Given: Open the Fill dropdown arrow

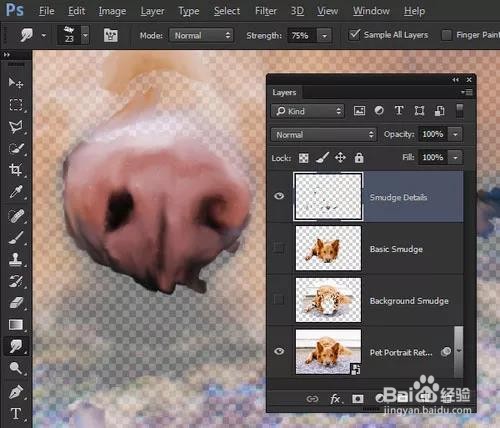Looking at the screenshot, I should [455, 157].
